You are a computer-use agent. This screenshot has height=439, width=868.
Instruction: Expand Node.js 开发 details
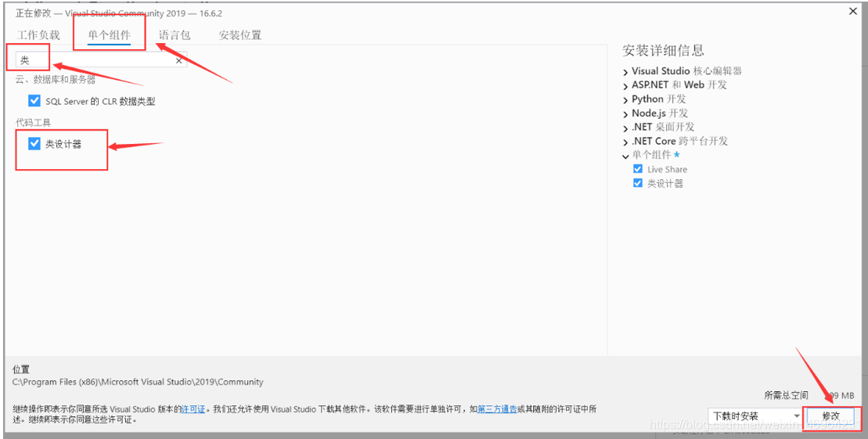click(x=625, y=114)
